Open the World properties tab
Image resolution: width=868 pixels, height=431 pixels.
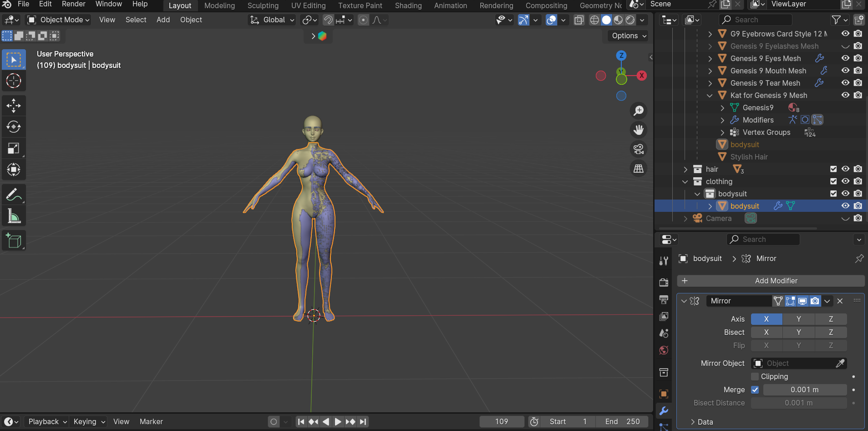[x=664, y=350]
